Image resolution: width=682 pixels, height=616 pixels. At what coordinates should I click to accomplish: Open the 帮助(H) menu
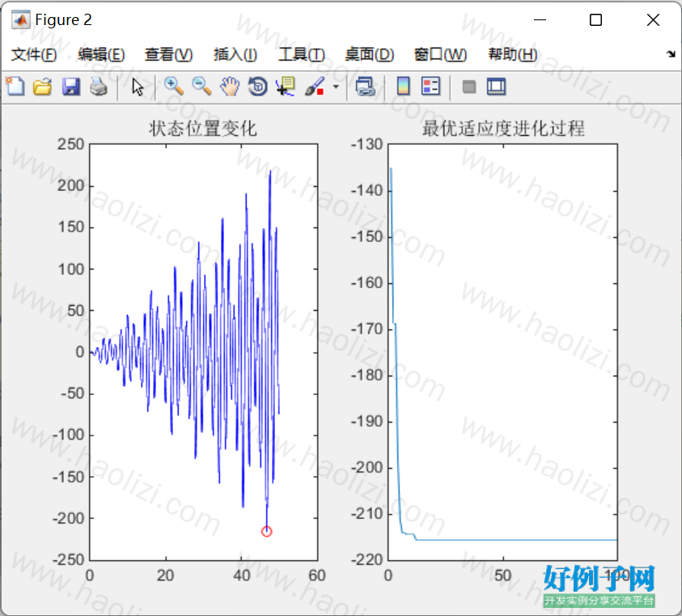coord(513,54)
